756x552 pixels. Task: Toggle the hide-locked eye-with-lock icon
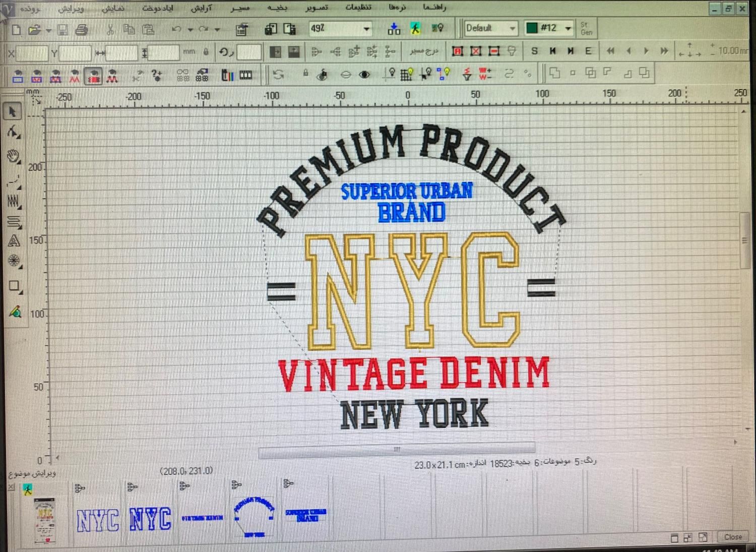point(323,75)
